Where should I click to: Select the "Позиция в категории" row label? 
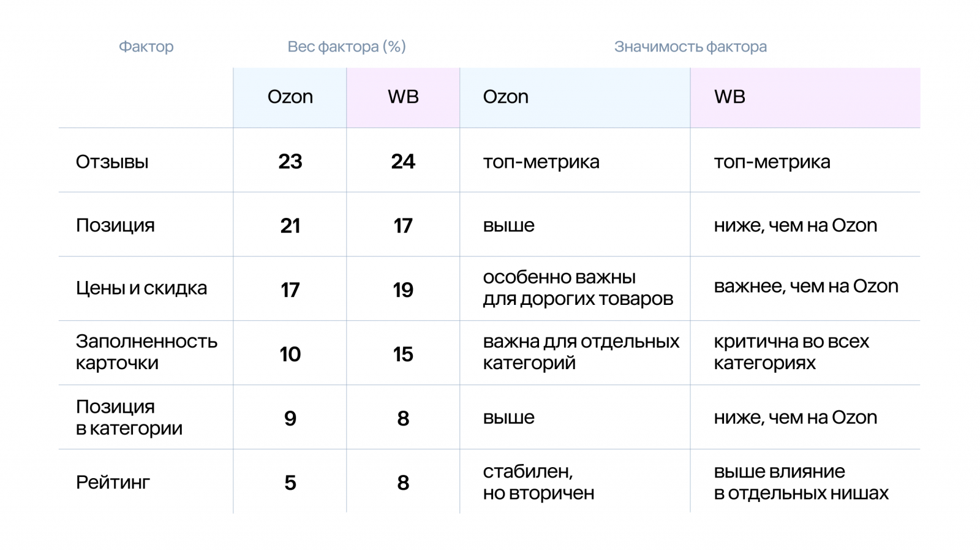129,418
